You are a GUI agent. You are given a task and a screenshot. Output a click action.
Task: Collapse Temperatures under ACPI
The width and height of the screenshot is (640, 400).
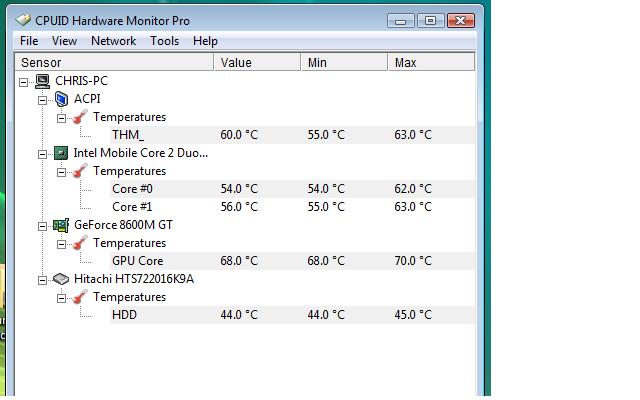click(x=61, y=118)
